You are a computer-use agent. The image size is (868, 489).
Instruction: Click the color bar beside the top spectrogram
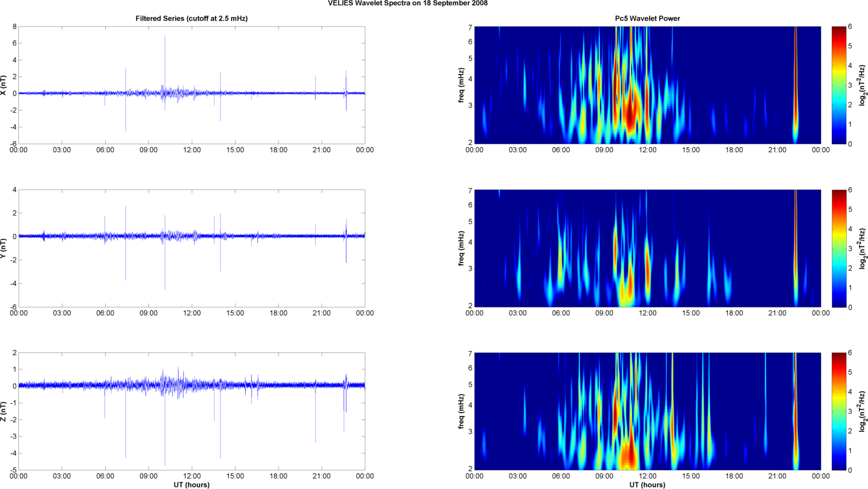839,85
